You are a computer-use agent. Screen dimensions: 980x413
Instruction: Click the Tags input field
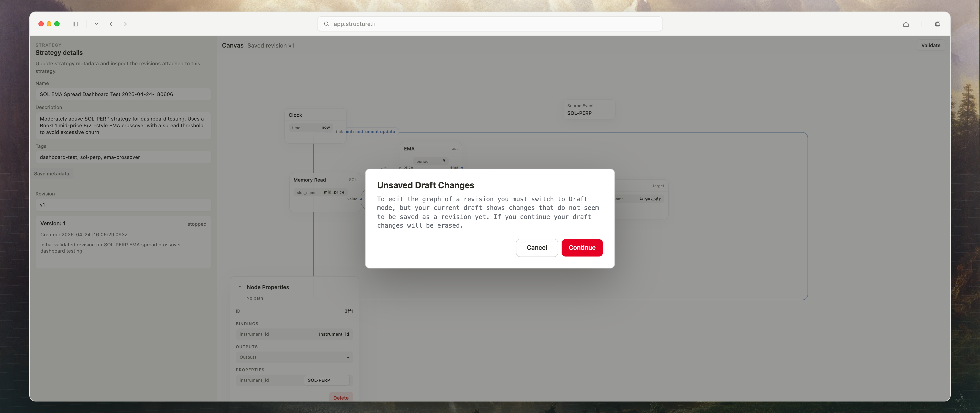[123, 157]
